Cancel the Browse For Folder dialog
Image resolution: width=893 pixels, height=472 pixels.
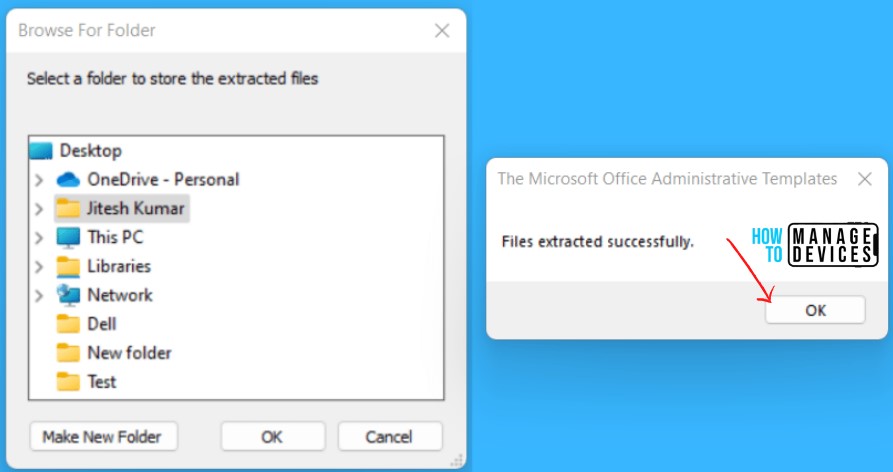click(x=389, y=436)
